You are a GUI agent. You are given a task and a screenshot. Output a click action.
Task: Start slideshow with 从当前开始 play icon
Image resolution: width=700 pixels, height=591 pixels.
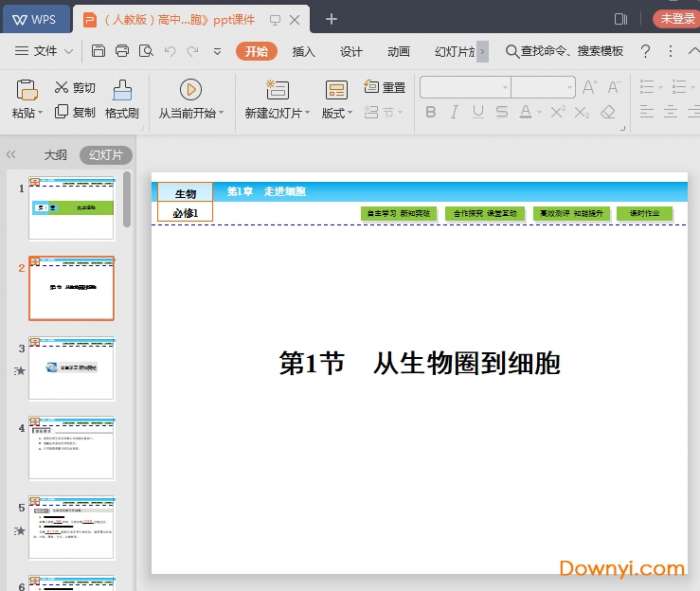190,90
